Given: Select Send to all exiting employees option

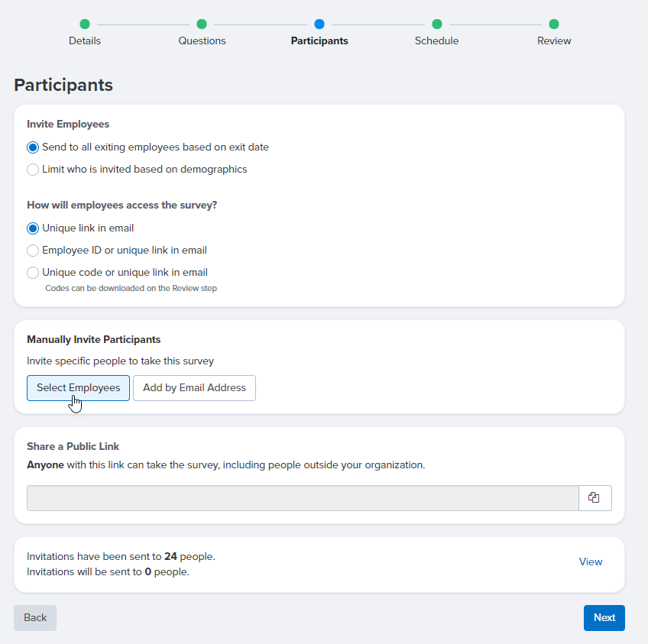Looking at the screenshot, I should click(33, 147).
